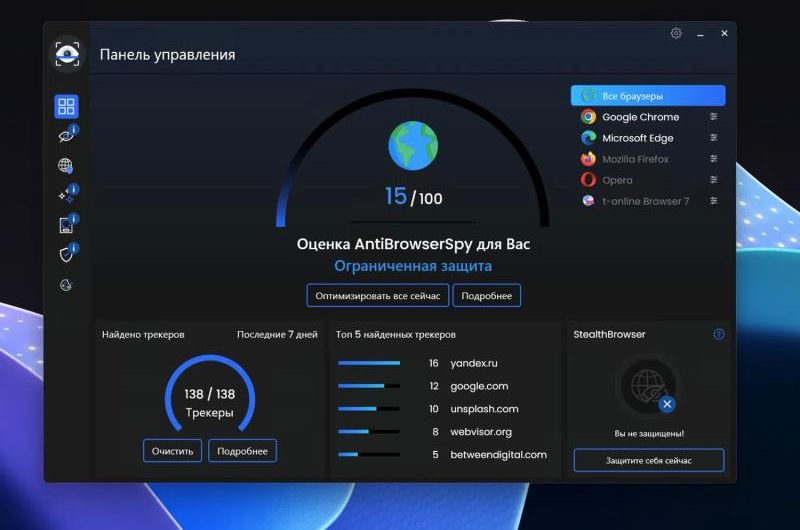Click the betweendigital.com tracker bar
Viewport: 800px width, 530px height.
(369, 455)
